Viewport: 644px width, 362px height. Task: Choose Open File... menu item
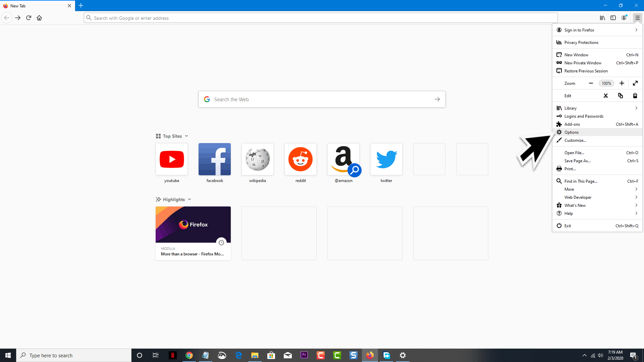pos(597,153)
